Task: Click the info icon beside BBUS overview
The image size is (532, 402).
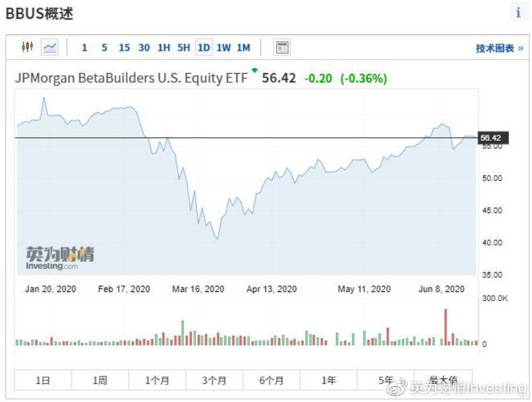Action: 518,13
